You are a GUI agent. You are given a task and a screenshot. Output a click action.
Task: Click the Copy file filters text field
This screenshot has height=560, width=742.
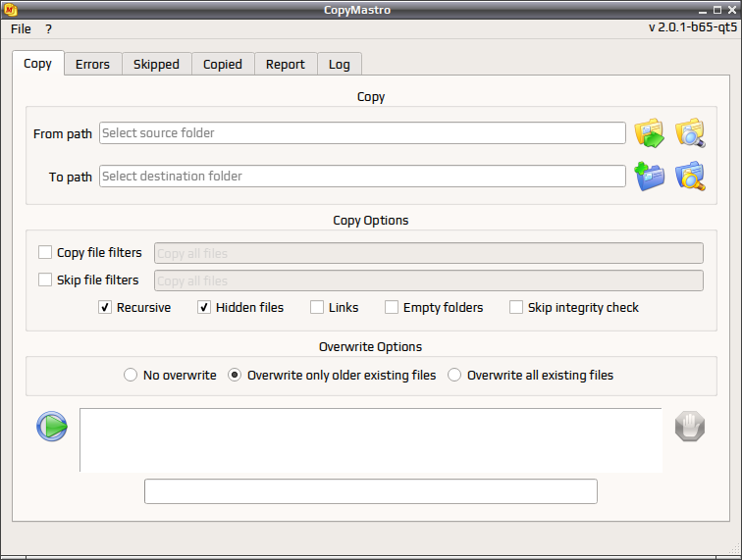429,253
